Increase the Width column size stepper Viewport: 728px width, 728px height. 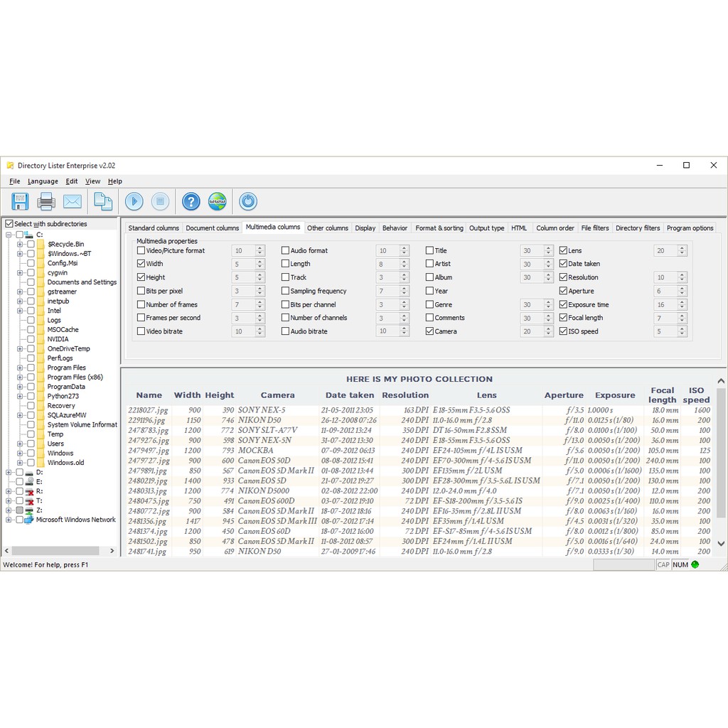click(260, 261)
